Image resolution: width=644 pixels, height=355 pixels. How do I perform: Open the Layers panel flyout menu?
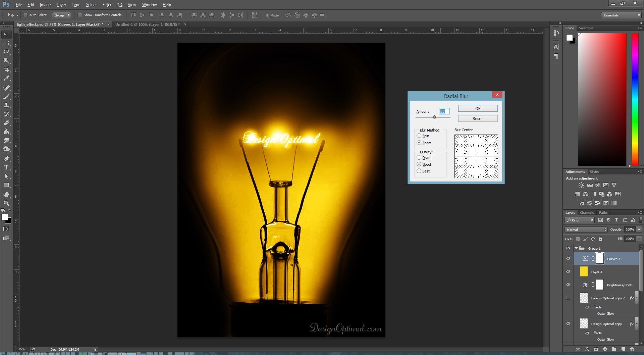(x=640, y=212)
